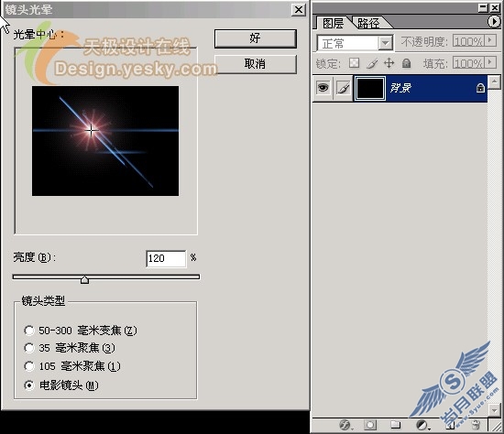Switch to the 图层 tab
This screenshot has width=504, height=434.
click(x=333, y=23)
